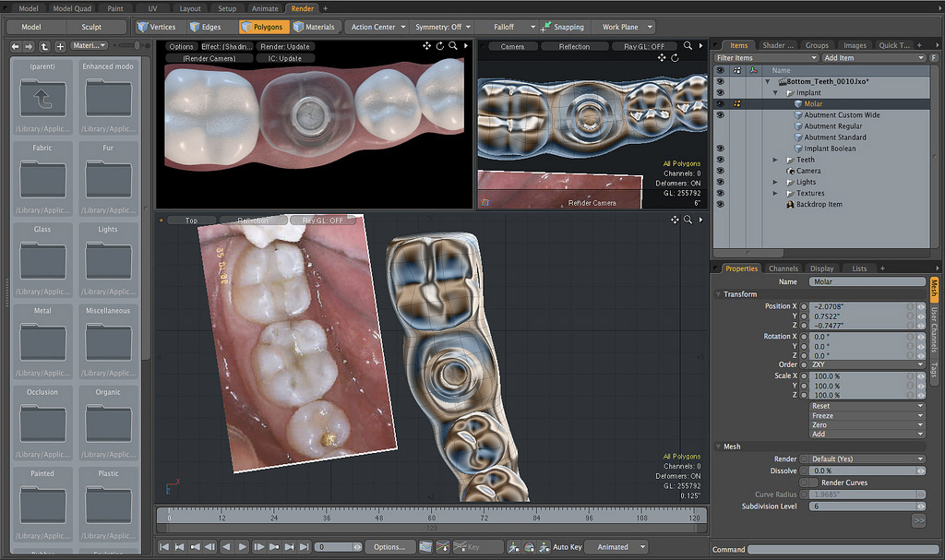Go to first frame in timeline
The image size is (945, 560).
point(165,547)
